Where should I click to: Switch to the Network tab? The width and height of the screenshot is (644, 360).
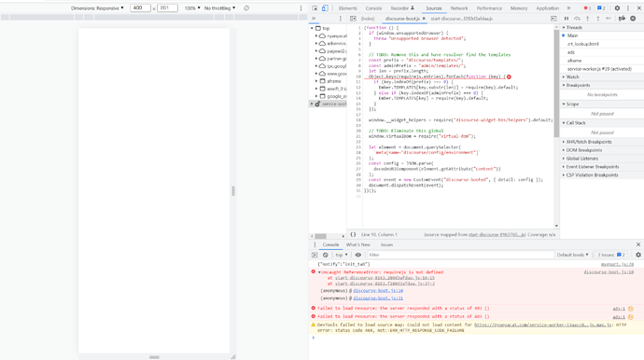(459, 8)
